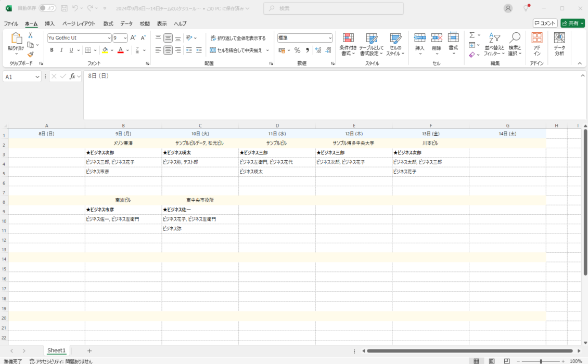
Task: Apply comma style format
Action: coord(308,50)
